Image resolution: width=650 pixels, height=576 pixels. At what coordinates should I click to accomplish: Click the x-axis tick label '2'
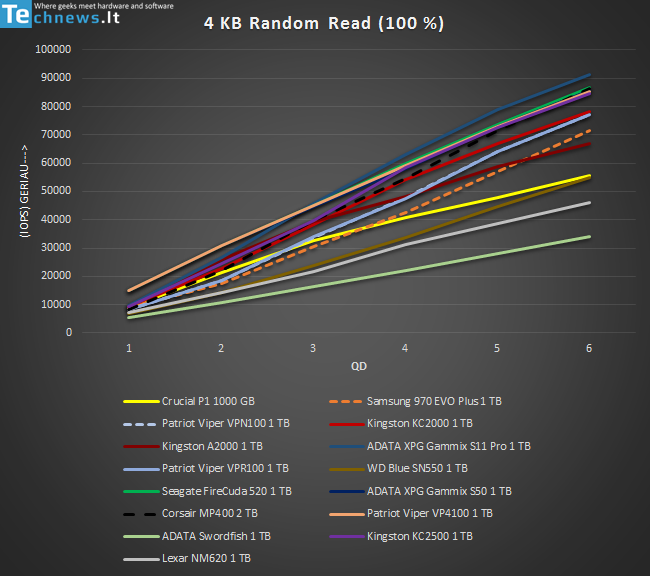pos(221,348)
